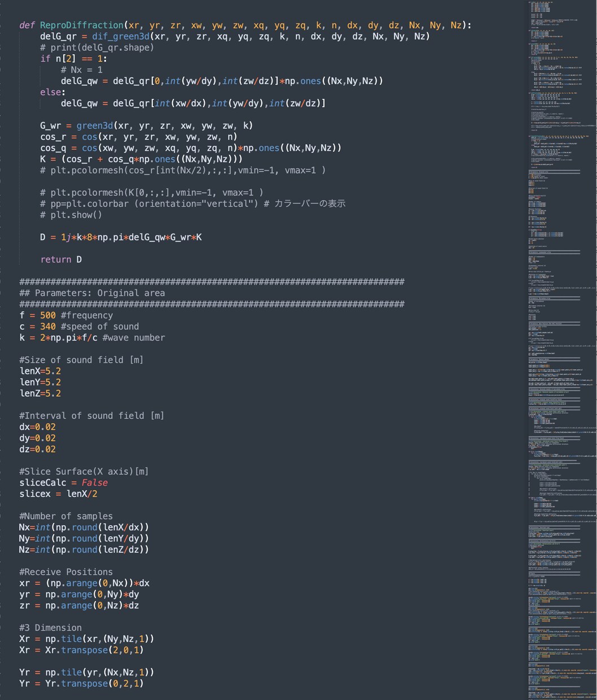Viewport: 597px width, 700px height.
Task: Click the 'yr = np.arange(0,Ny)*dy' line
Action: (79, 594)
